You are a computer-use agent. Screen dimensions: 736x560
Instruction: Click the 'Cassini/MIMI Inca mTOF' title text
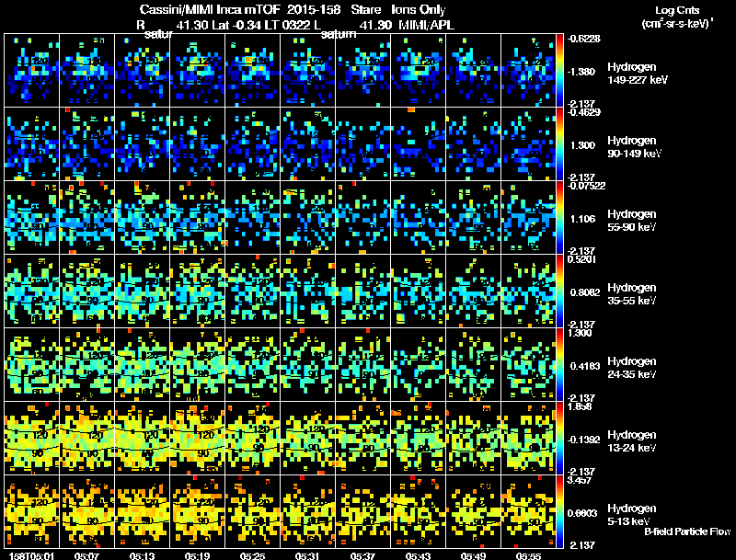(x=210, y=9)
